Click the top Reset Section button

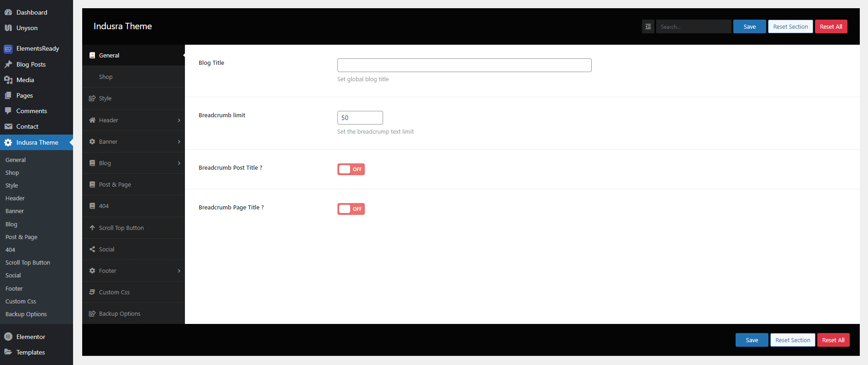point(790,26)
